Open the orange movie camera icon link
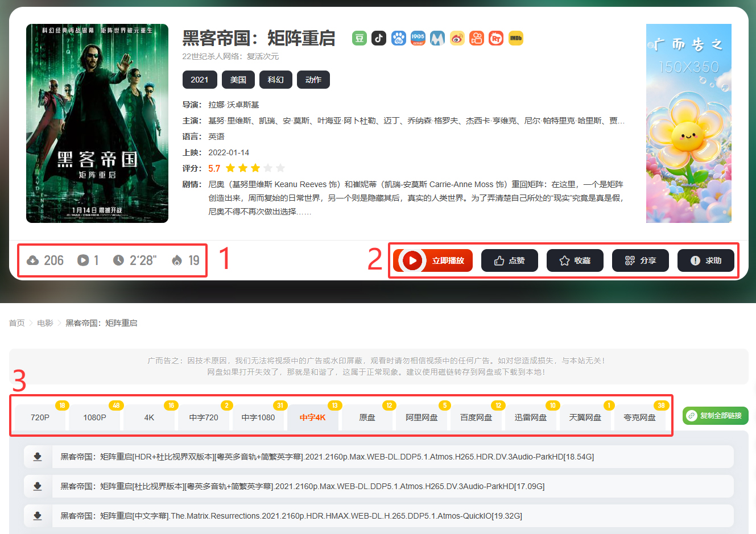The image size is (756, 534). pos(477,38)
